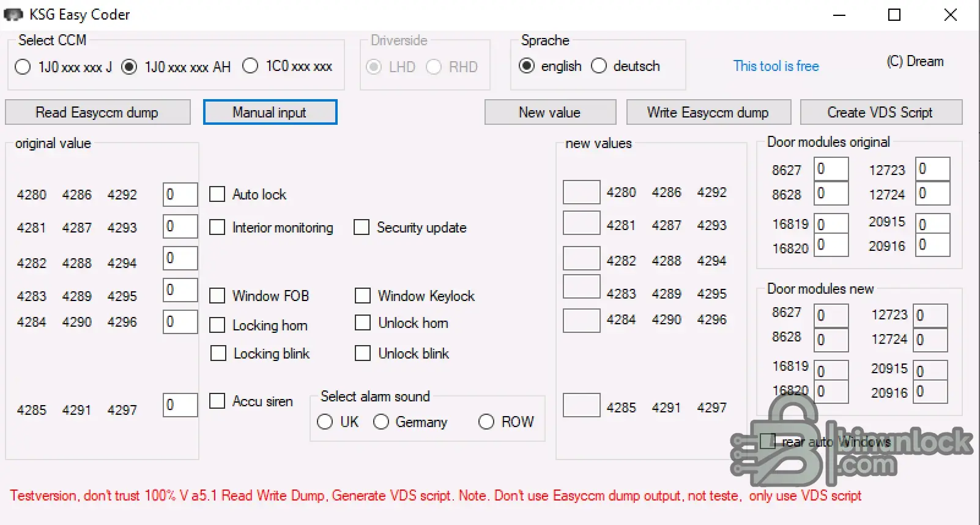Toggle the Window Keylock checkbox

pyautogui.click(x=363, y=296)
